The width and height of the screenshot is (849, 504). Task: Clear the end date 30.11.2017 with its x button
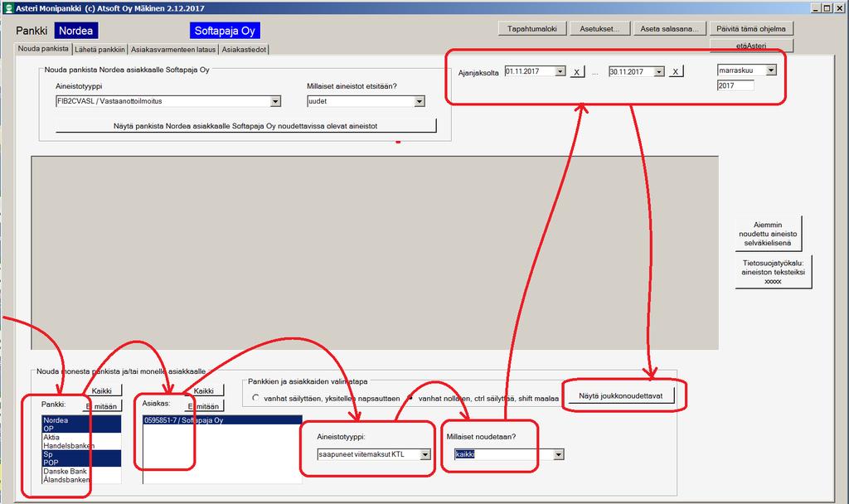point(675,71)
